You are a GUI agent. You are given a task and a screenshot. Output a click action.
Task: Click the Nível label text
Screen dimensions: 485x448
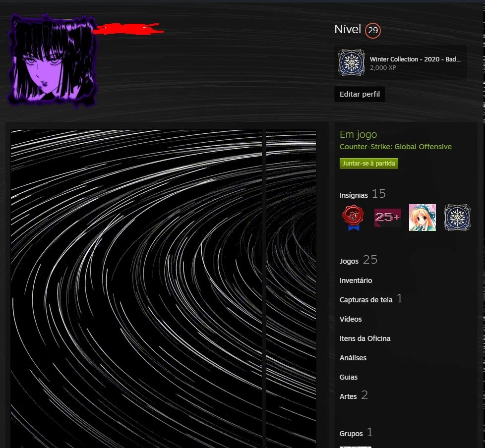pos(348,29)
